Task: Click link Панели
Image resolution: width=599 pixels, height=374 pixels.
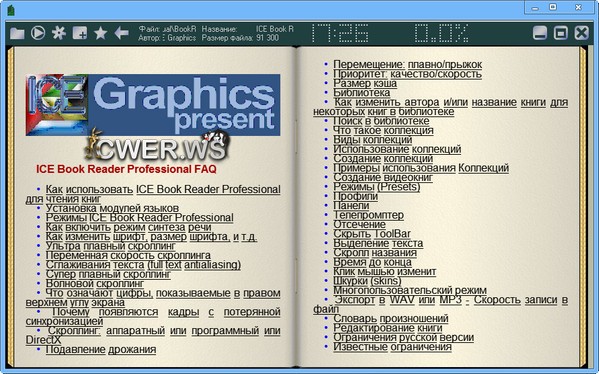Action: point(351,206)
